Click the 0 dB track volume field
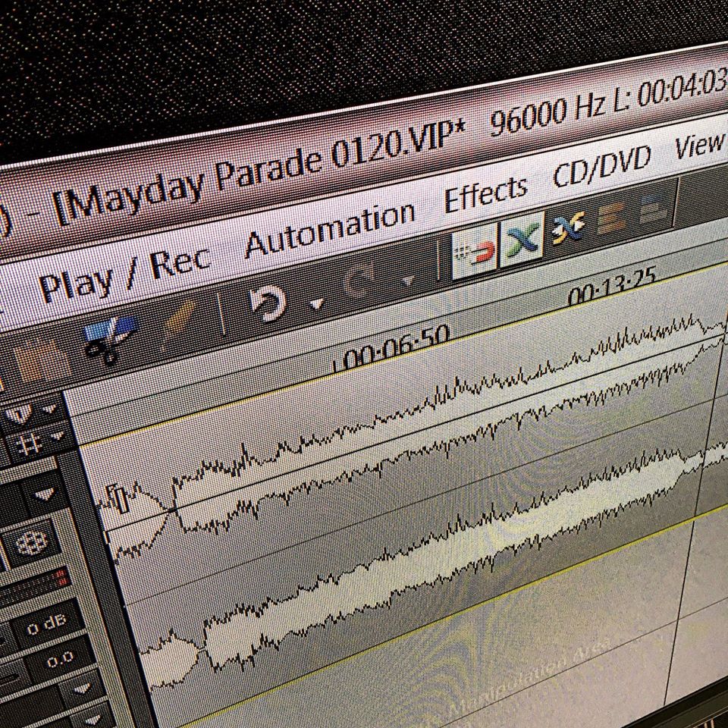The image size is (728, 728). 46,626
